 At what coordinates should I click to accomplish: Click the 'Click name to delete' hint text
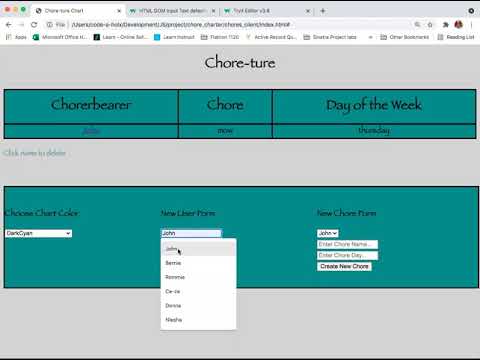point(34,153)
